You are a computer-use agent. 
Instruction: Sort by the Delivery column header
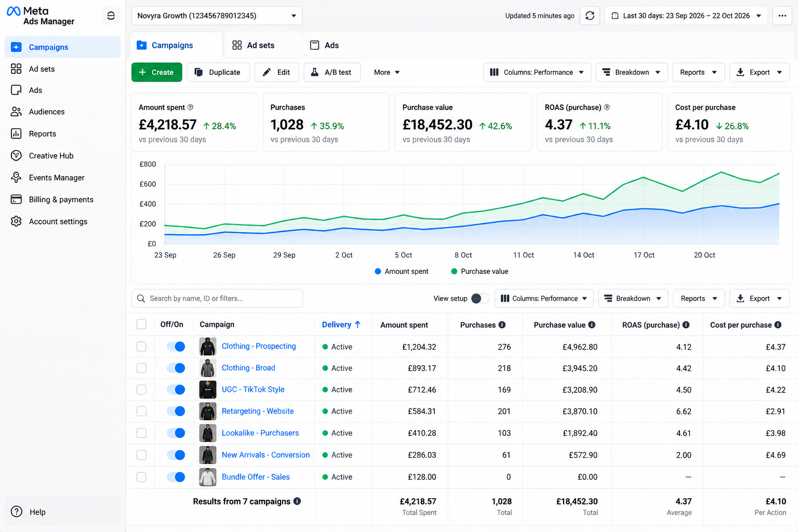coord(341,324)
